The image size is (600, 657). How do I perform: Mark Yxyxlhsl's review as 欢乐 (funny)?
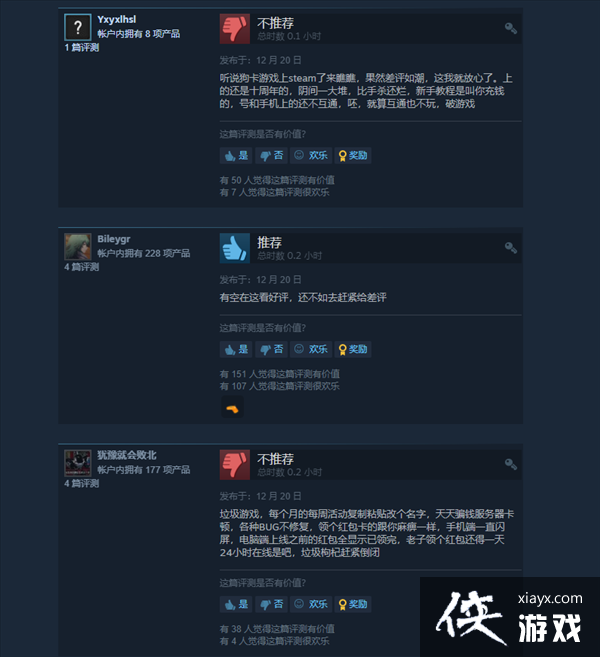[311, 155]
